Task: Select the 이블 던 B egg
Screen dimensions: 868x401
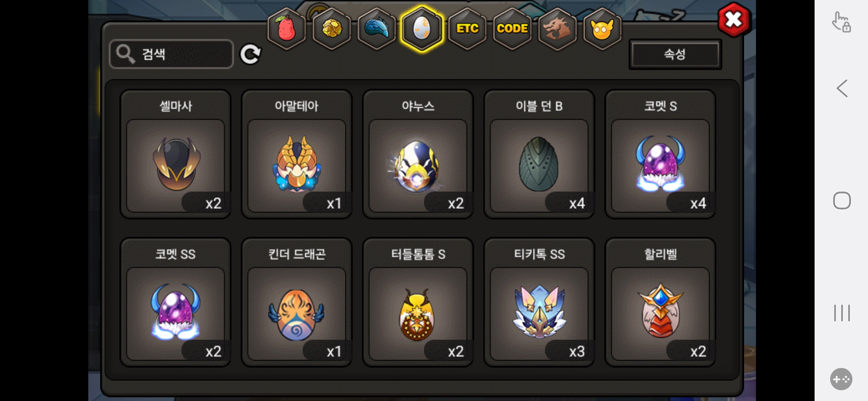Action: [x=539, y=154]
